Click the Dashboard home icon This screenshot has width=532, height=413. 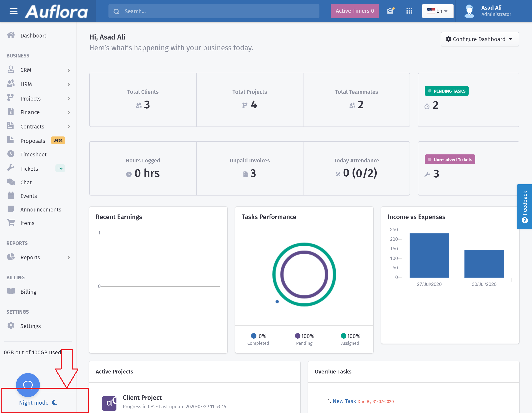pyautogui.click(x=11, y=35)
